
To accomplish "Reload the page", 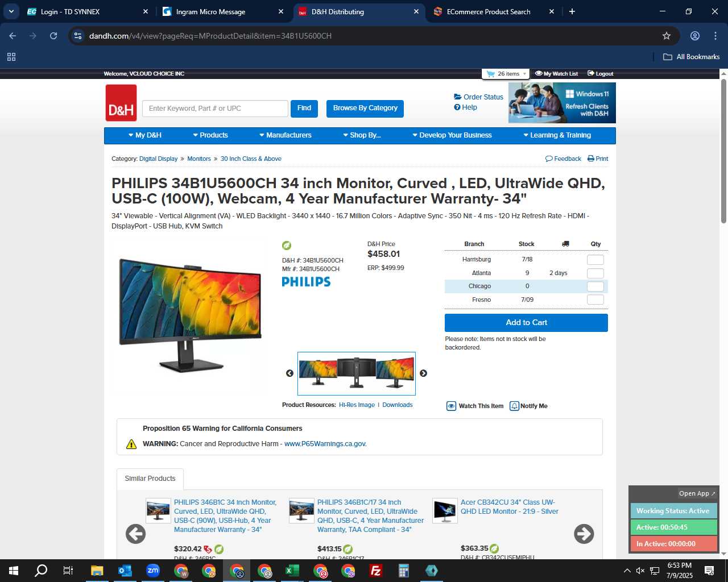I will [53, 36].
